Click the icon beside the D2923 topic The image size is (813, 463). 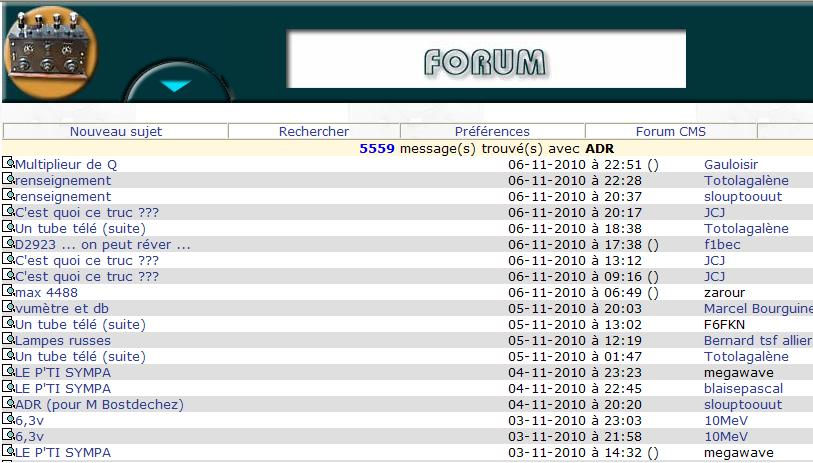point(9,243)
